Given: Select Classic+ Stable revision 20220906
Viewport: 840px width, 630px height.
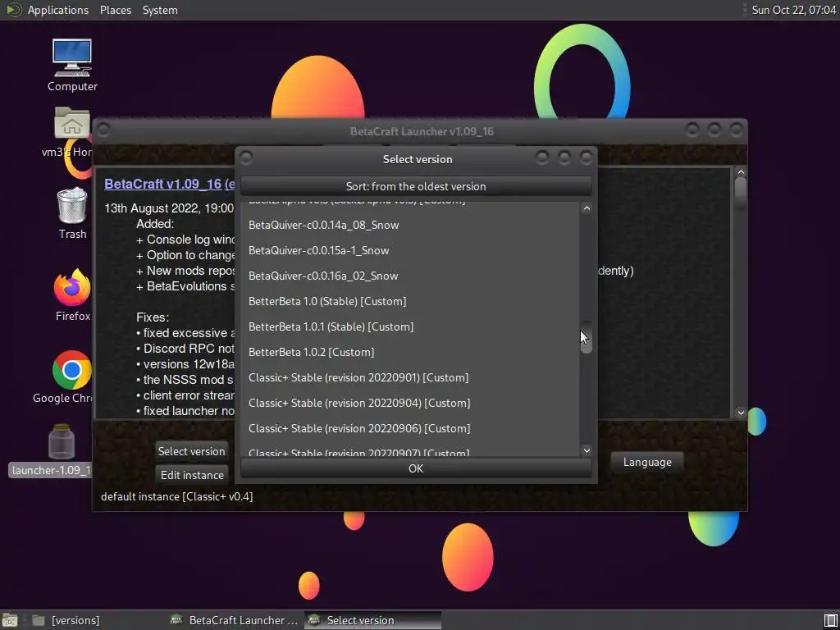Looking at the screenshot, I should (410, 428).
